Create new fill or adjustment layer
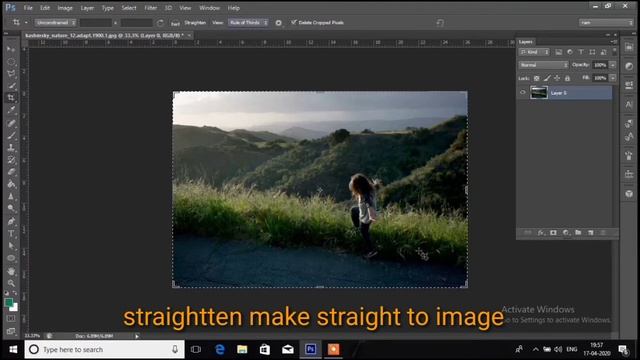This screenshot has width=640, height=360. (566, 233)
